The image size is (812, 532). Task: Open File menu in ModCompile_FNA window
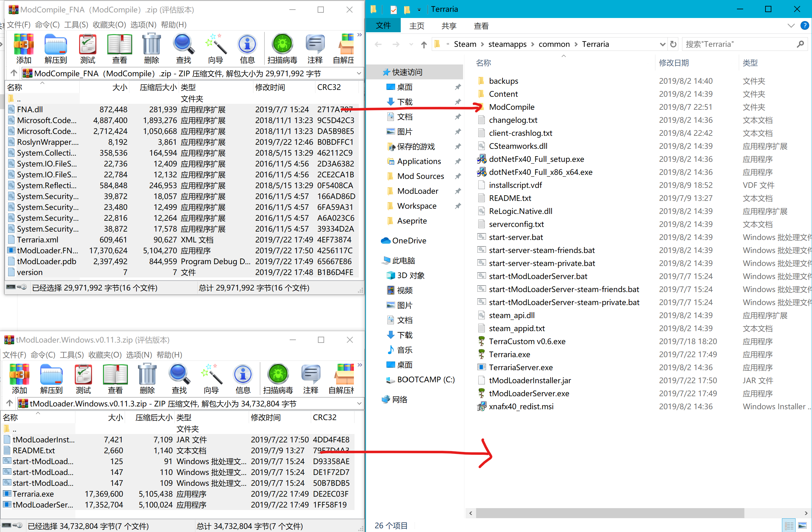tap(18, 24)
